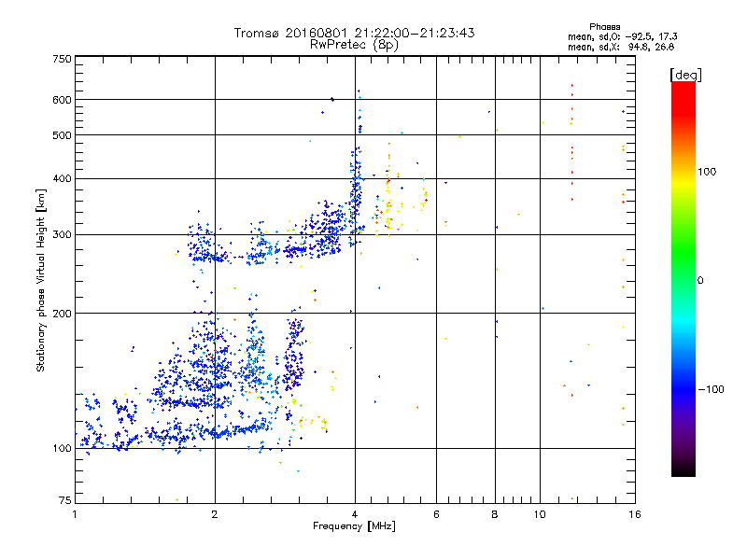747x560 pixels.
Task: Click the x-axis tick label '16'
Action: click(x=635, y=514)
